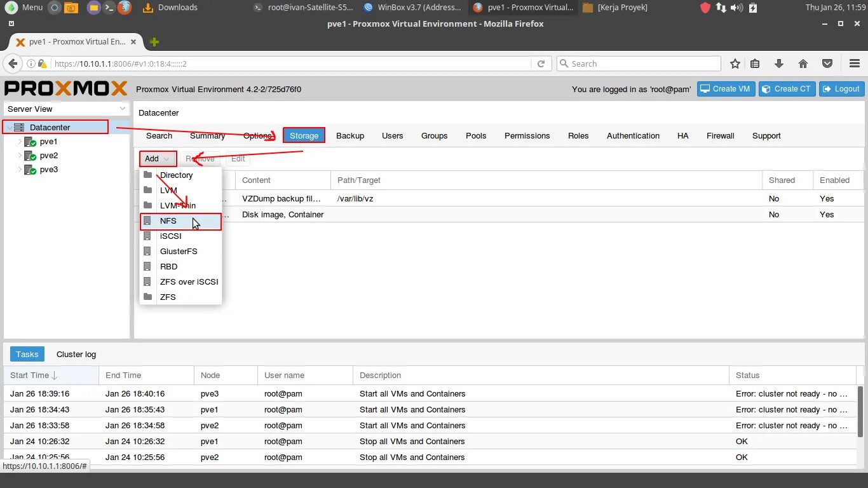Choose GlusterFS from Add menu
The image size is (868, 488).
click(180, 251)
